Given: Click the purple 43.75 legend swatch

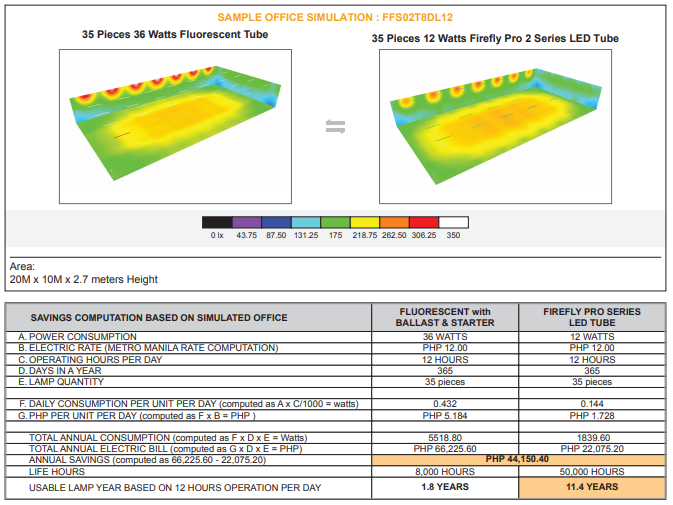Looking at the screenshot, I should coord(247,222).
